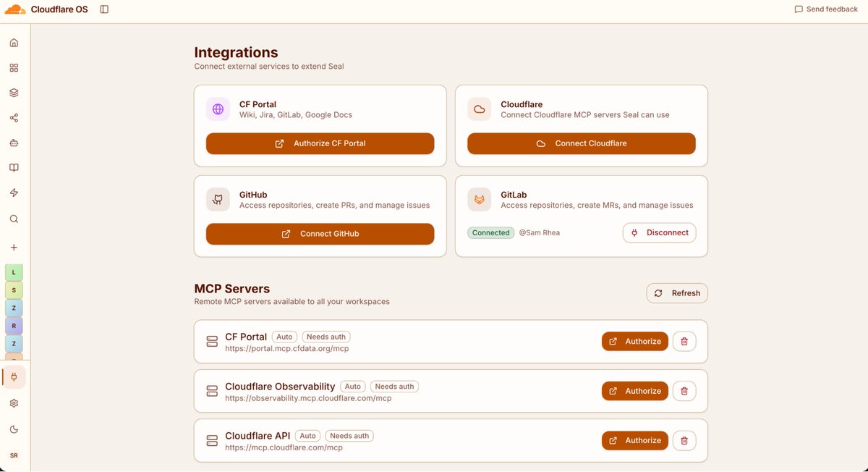Authorize the CF Portal MCP server
The height and width of the screenshot is (472, 868).
pyautogui.click(x=635, y=342)
